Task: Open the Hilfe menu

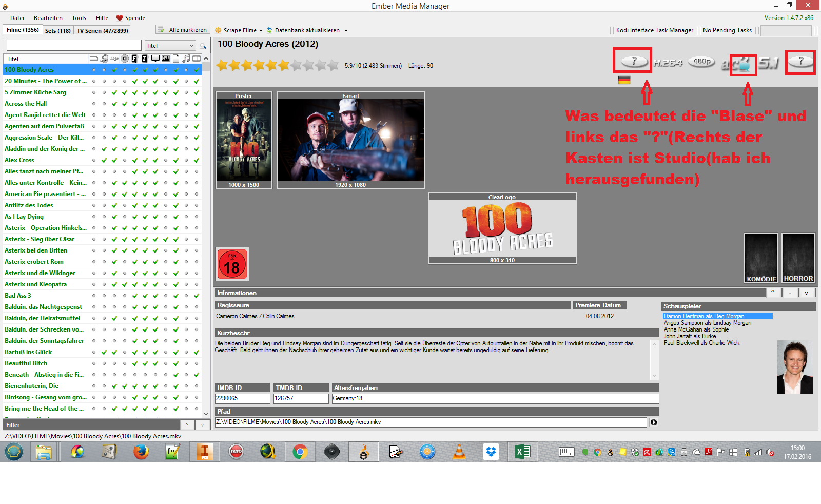Action: pos(102,18)
